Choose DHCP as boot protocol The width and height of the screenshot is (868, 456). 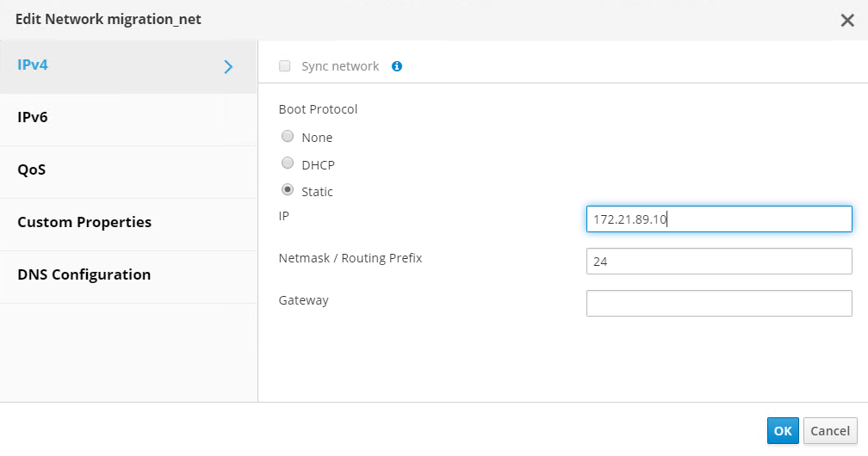tap(288, 163)
